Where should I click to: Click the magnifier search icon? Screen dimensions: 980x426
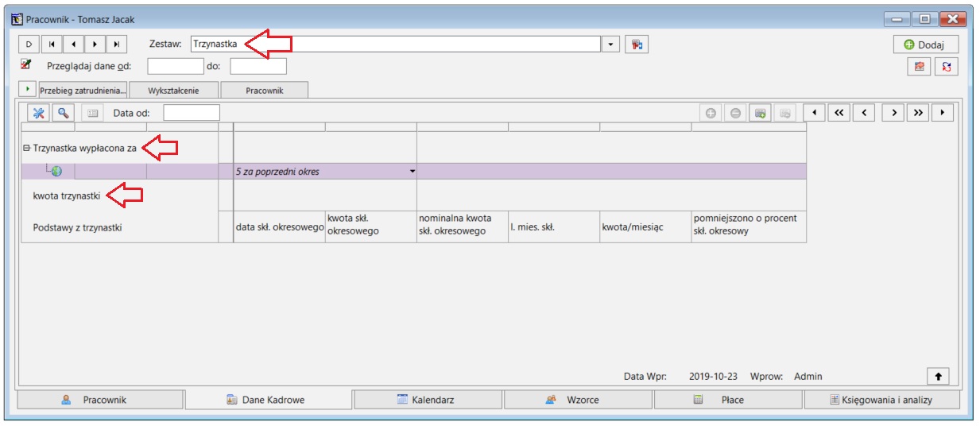[x=63, y=113]
